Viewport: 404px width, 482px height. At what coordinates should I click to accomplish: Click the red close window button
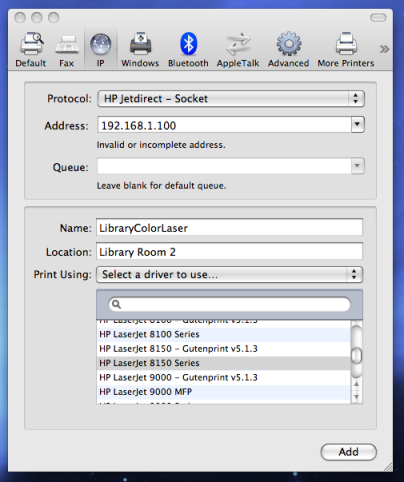[20, 17]
